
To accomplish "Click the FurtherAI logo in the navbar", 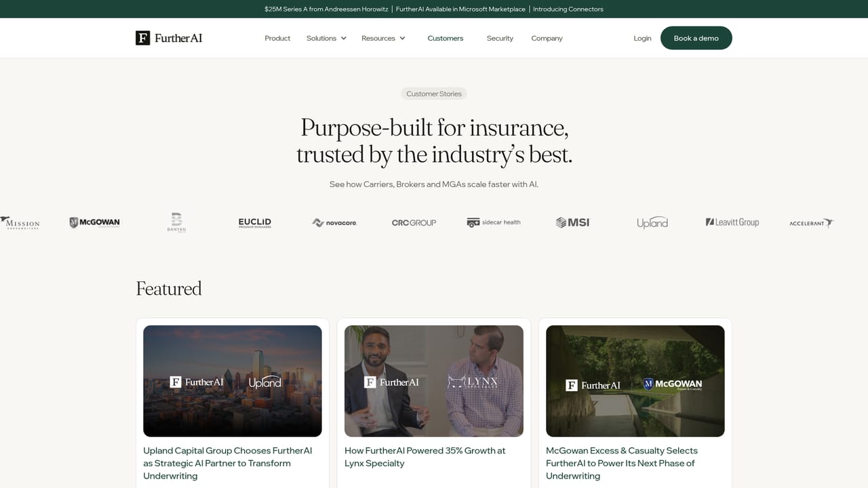I will click(x=169, y=38).
